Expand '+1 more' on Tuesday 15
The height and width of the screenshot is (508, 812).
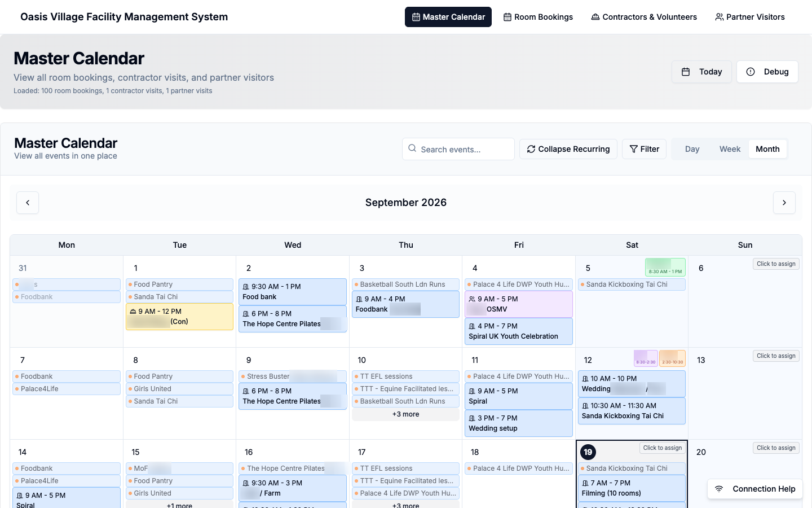[x=179, y=505]
